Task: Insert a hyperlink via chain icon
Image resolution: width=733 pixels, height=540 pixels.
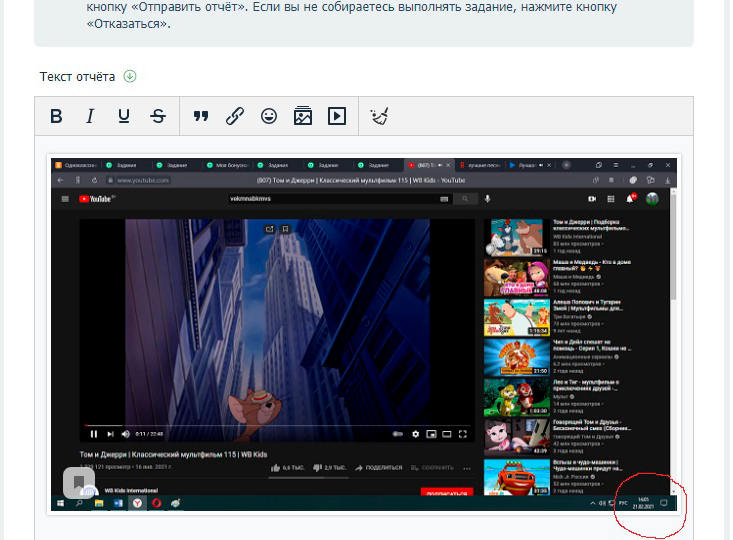Action: (235, 116)
